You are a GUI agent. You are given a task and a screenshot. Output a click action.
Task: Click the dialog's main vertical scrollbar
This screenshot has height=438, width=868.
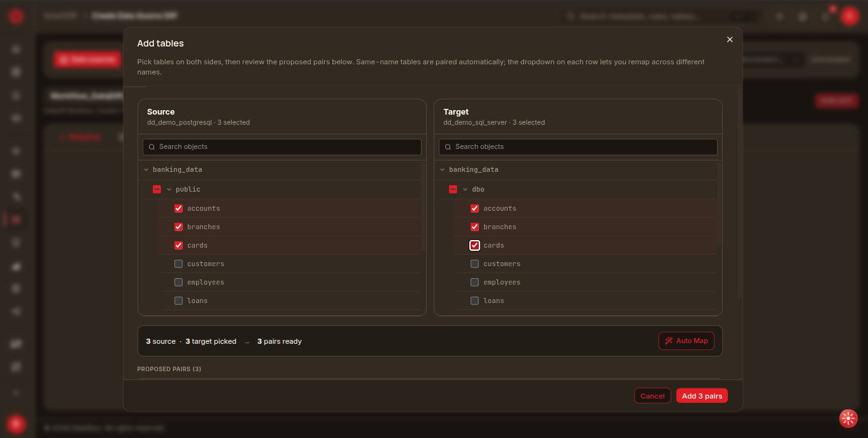coord(739,194)
